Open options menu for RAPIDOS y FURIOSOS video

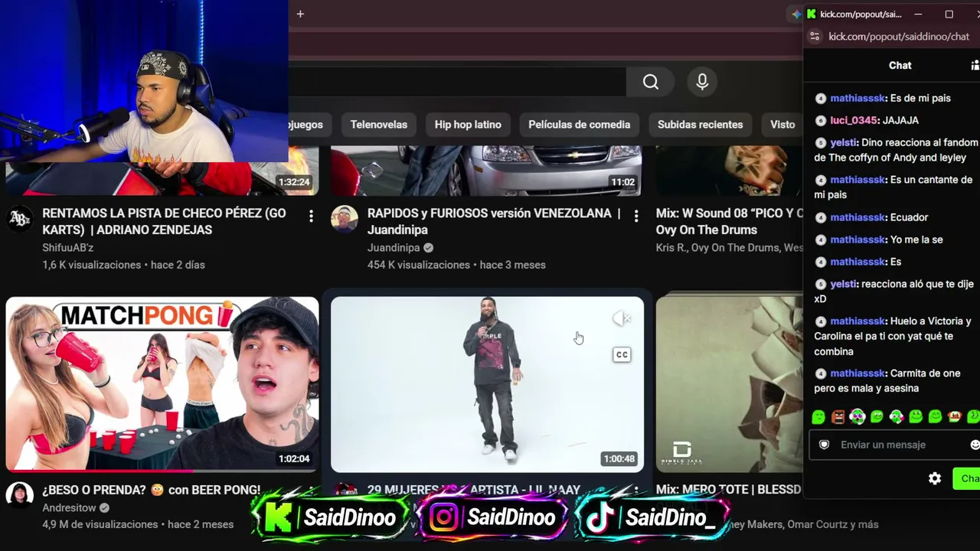[x=635, y=217]
